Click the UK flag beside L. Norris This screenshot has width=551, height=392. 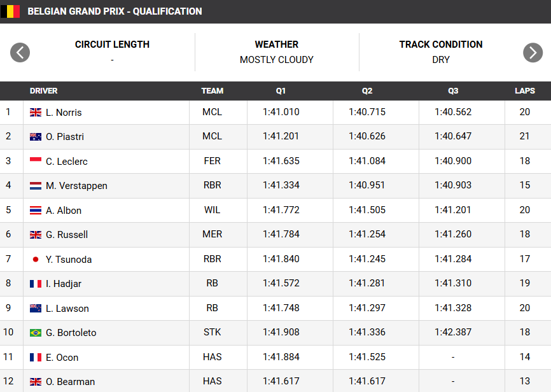click(x=36, y=113)
